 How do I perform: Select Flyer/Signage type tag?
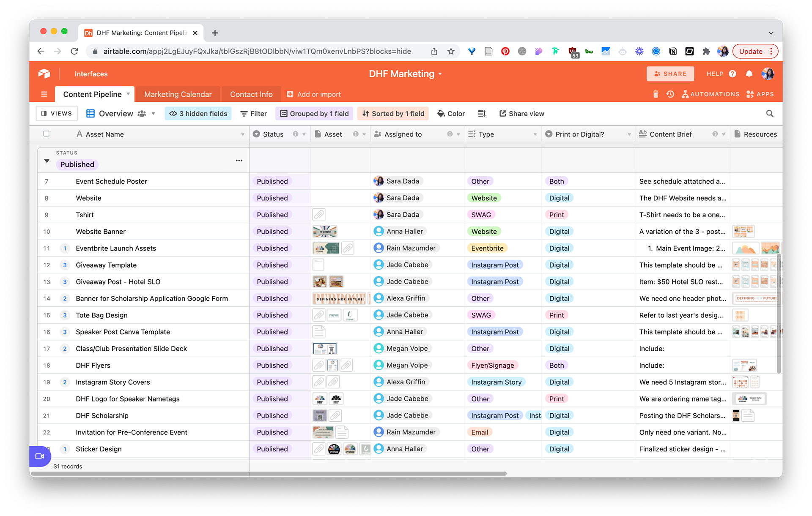(x=493, y=365)
